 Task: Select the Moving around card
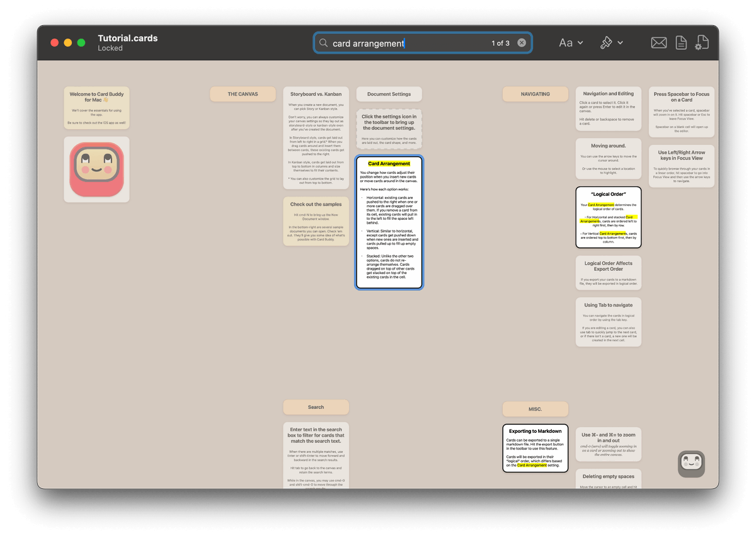[608, 159]
